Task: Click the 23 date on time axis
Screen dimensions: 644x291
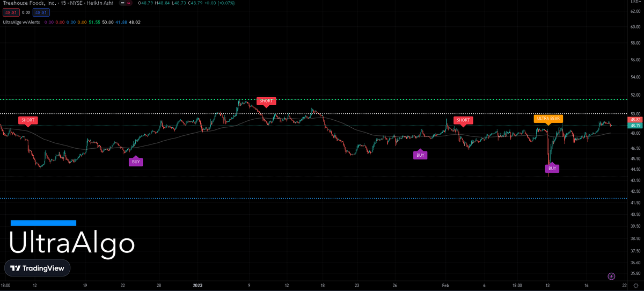Action: 357,286
